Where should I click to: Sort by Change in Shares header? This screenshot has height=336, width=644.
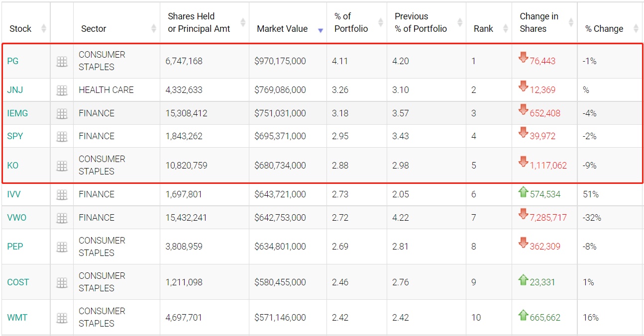point(539,23)
